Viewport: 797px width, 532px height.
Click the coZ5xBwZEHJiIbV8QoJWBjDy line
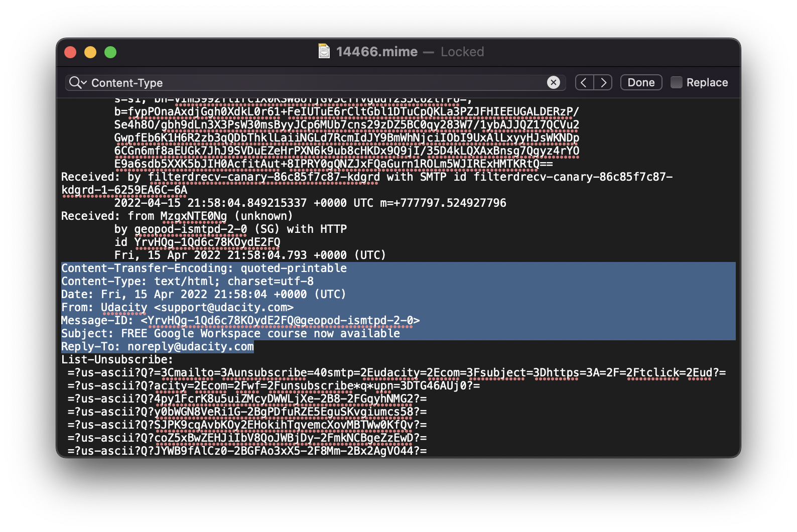(x=247, y=438)
